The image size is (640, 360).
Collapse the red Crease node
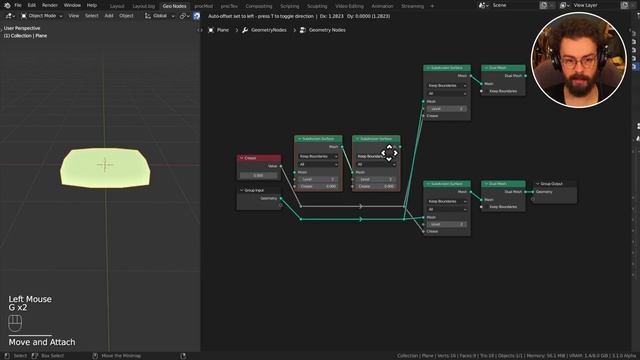click(x=242, y=158)
